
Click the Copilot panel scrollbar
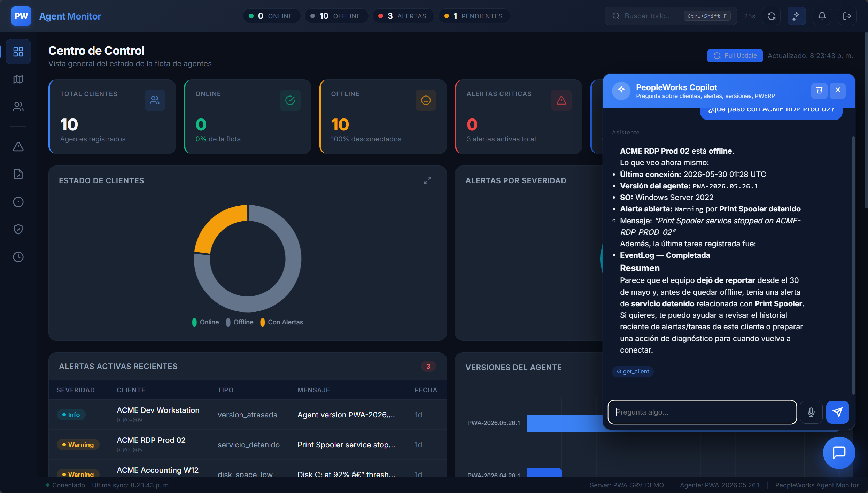853,265
